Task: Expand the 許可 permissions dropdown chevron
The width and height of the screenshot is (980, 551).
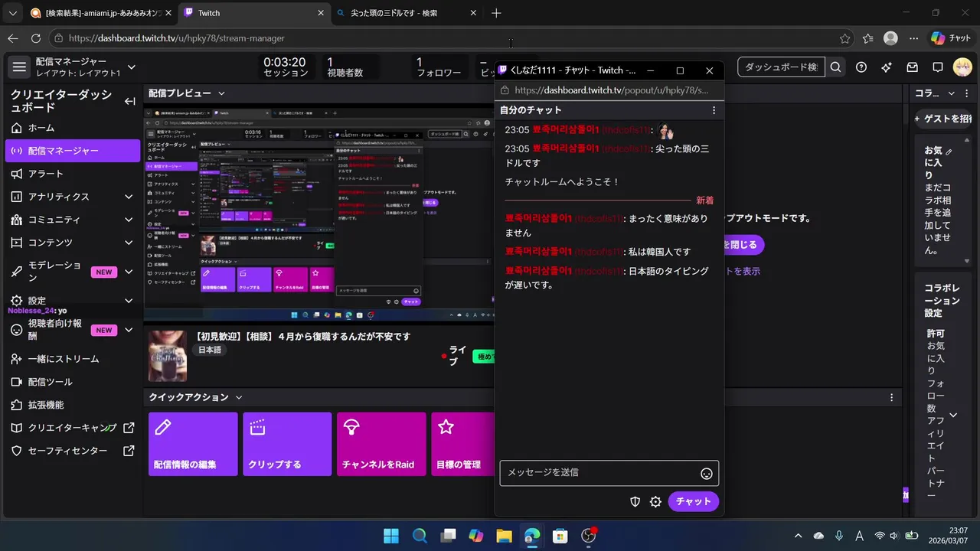Action: coord(953,416)
